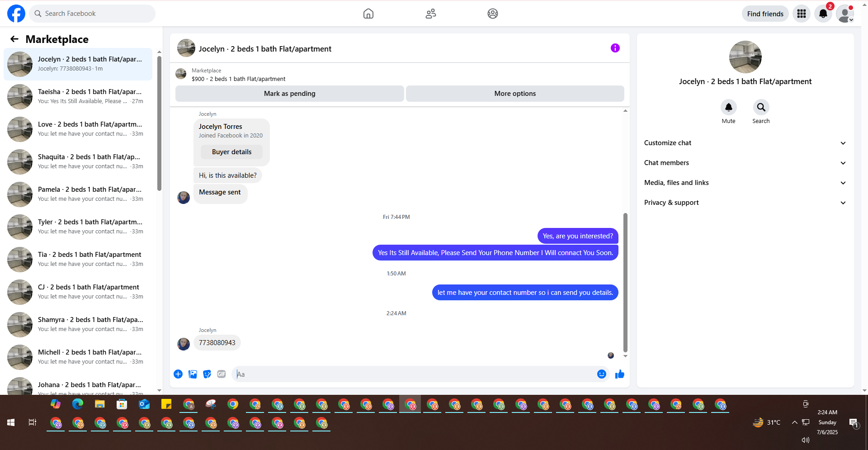
Task: Choose a sticker icon
Action: pyautogui.click(x=207, y=374)
